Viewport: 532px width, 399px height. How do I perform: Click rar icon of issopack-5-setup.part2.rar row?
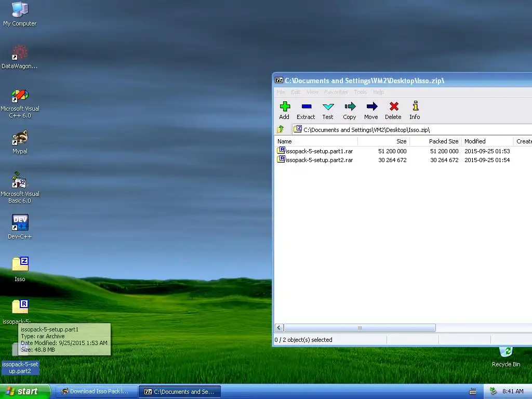[281, 159]
